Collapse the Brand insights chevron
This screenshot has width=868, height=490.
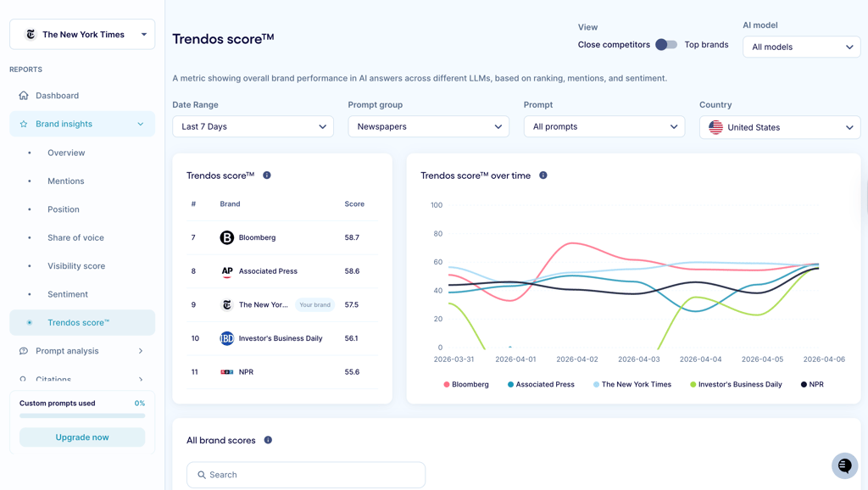(x=141, y=124)
